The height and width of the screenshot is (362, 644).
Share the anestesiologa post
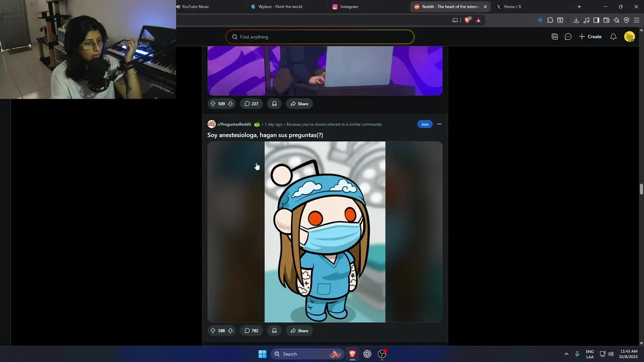299,330
